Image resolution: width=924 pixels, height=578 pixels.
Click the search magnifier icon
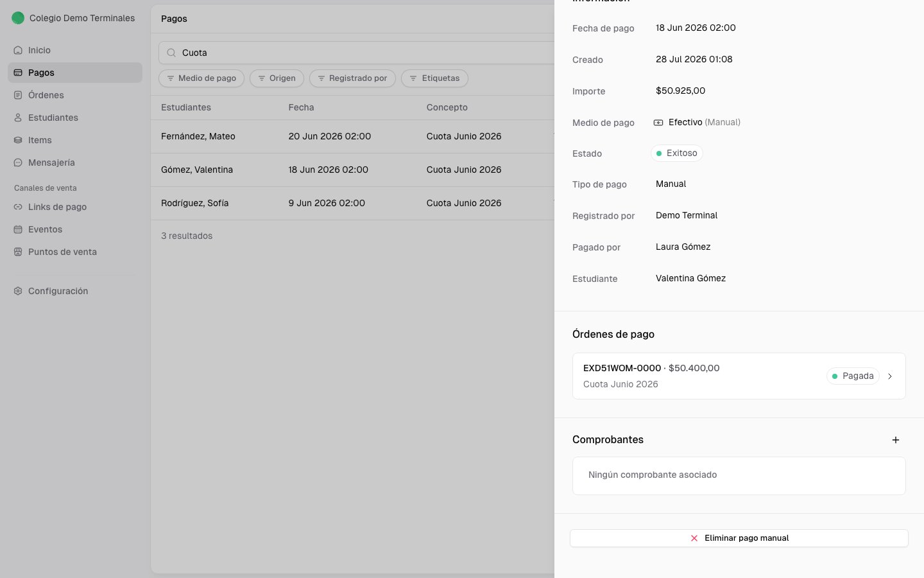tap(171, 53)
